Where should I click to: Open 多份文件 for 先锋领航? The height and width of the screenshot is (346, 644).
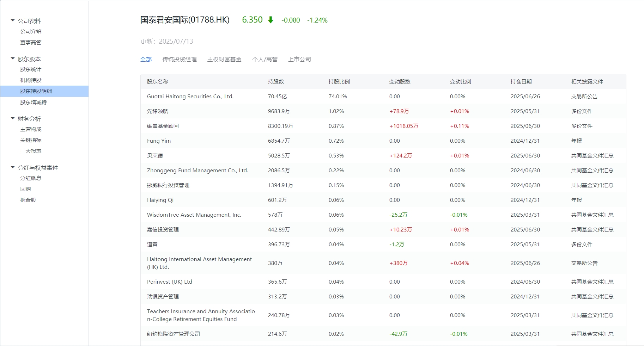(582, 111)
